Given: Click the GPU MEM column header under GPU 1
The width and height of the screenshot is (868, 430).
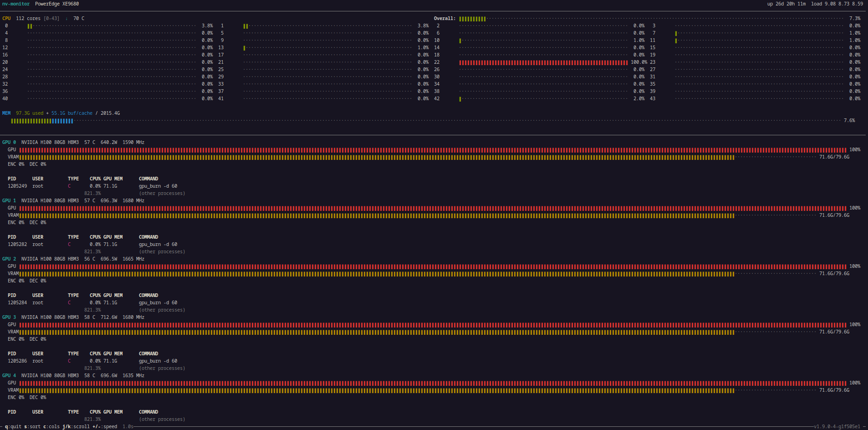Looking at the screenshot, I should [x=113, y=237].
